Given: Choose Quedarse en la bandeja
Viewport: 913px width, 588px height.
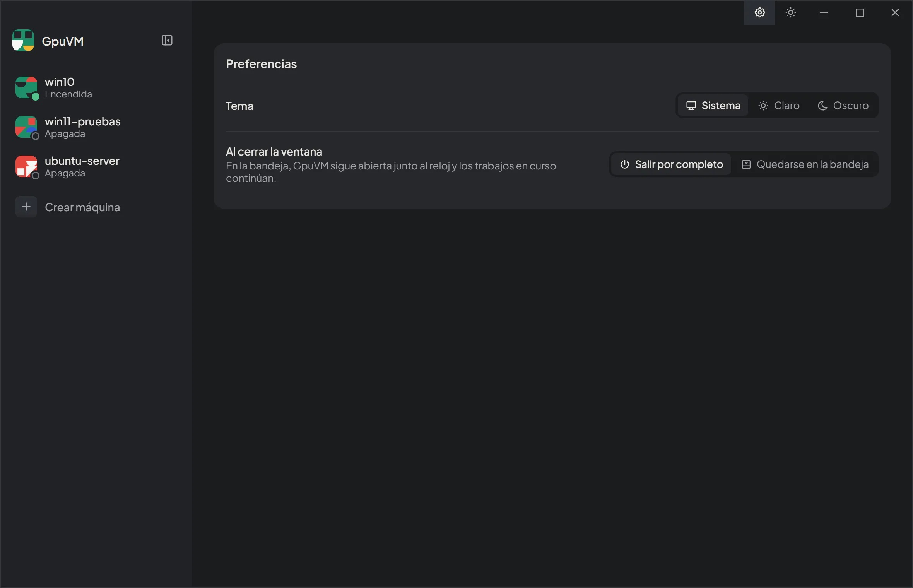Looking at the screenshot, I should [805, 164].
